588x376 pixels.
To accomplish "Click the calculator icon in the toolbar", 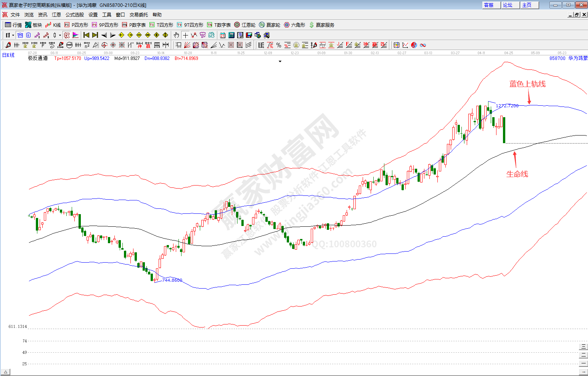I will (x=231, y=35).
